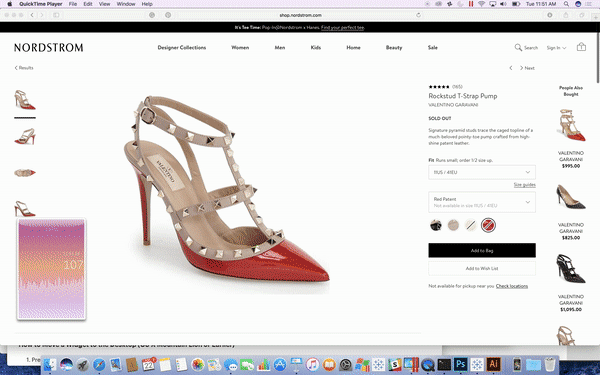Open iTunes music icon in Dock

point(313,364)
